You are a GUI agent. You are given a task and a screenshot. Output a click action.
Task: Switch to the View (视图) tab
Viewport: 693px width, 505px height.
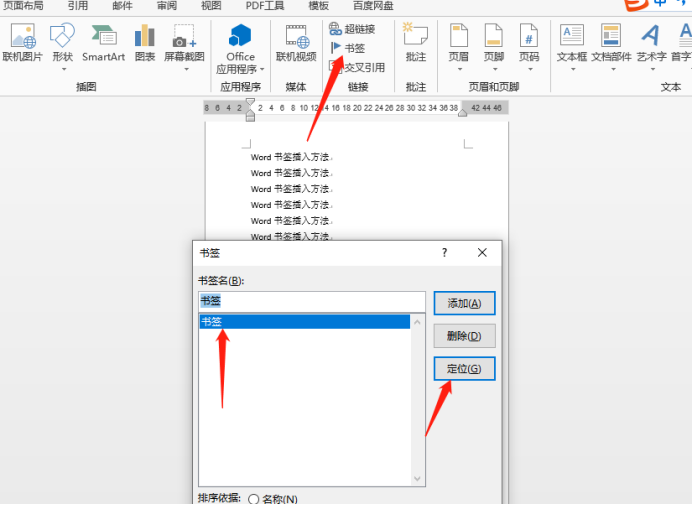[x=211, y=6]
